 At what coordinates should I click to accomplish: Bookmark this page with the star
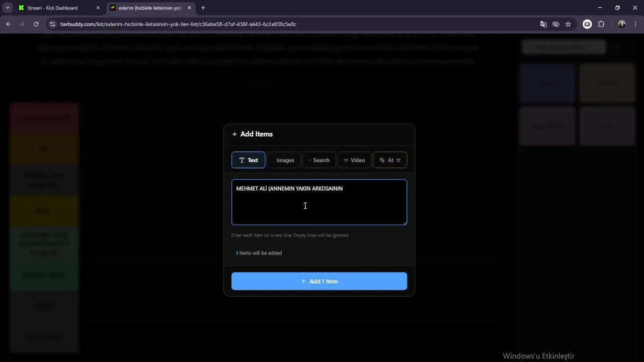[568, 24]
